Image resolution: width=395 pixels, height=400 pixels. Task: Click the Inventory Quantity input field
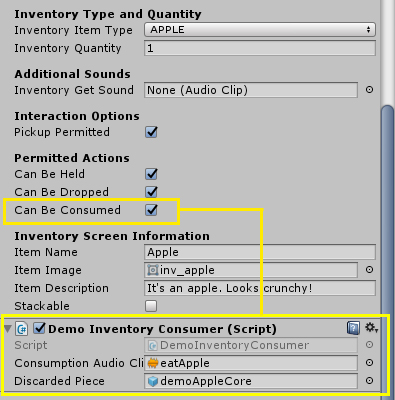tap(260, 48)
